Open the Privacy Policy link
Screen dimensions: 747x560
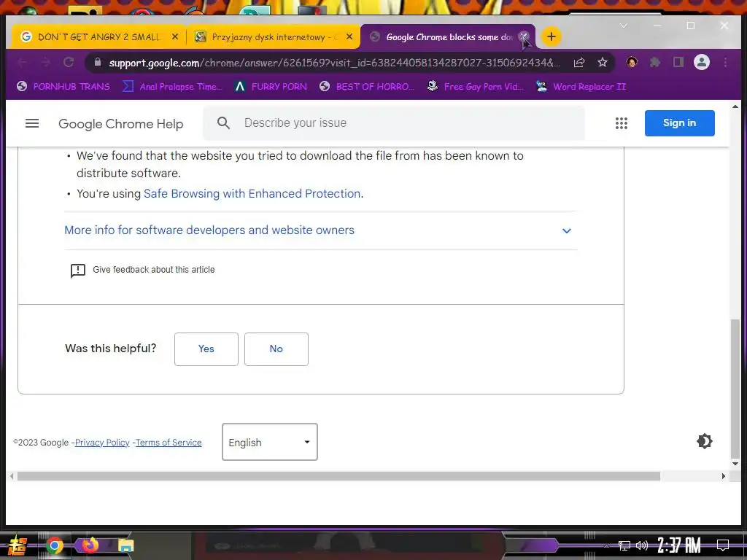pyautogui.click(x=102, y=443)
